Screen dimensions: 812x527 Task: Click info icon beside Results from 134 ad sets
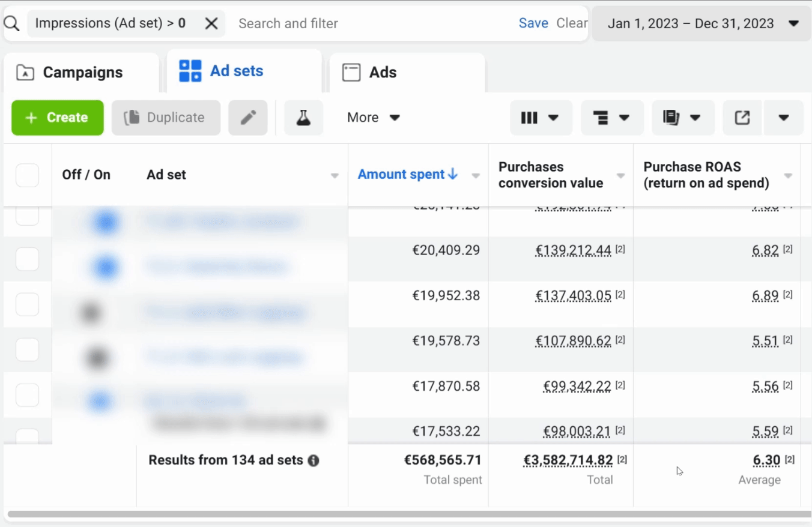(x=314, y=461)
